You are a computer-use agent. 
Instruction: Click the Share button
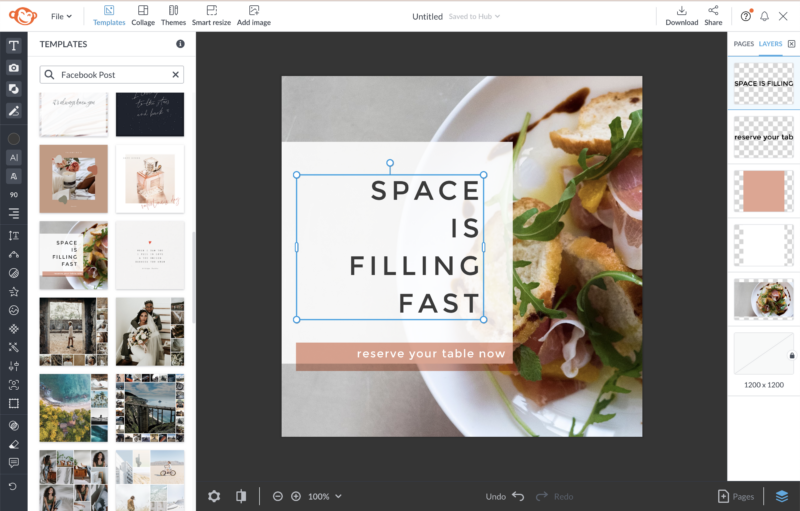tap(713, 16)
